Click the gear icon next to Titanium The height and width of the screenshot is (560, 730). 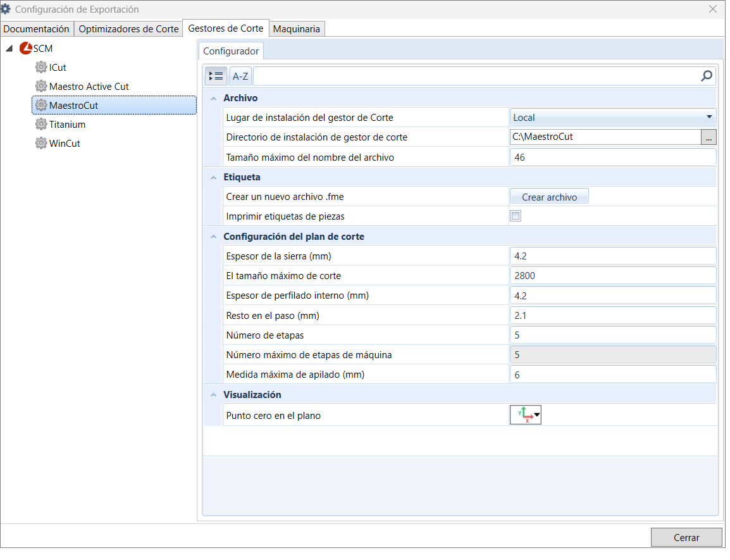[42, 125]
